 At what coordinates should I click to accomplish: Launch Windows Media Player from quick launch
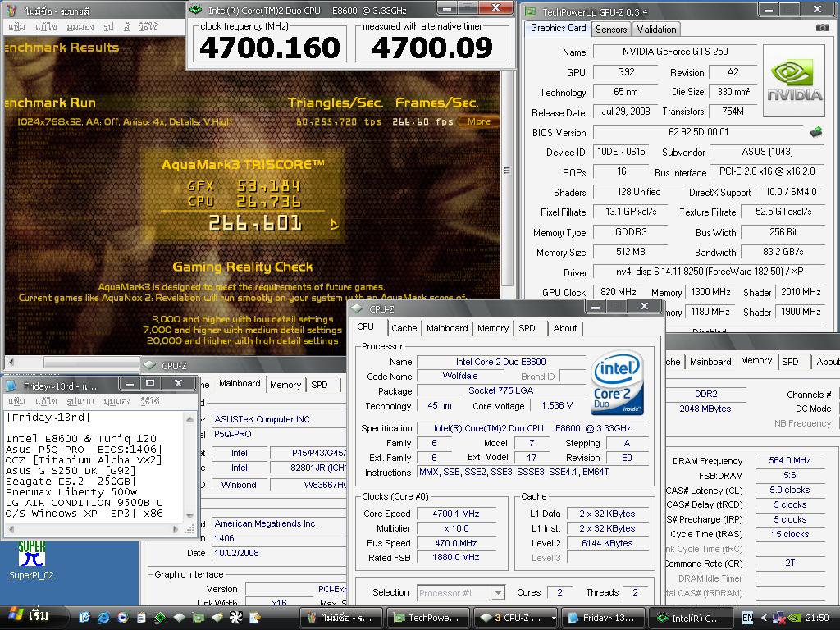coord(122,618)
